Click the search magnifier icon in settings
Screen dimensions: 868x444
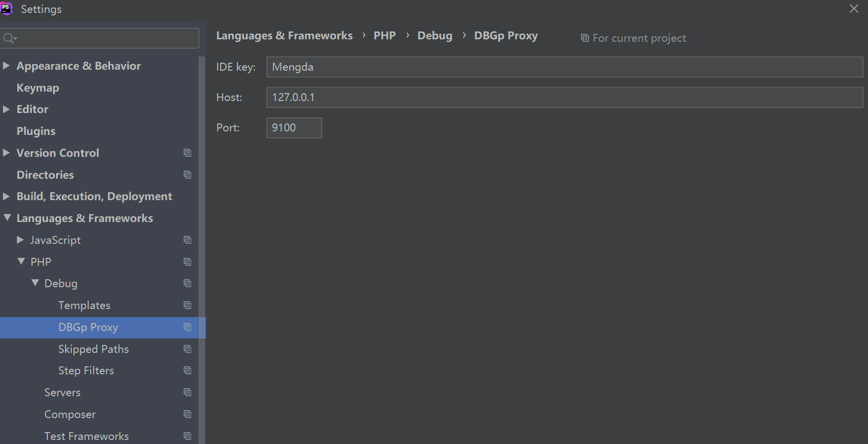click(x=9, y=38)
